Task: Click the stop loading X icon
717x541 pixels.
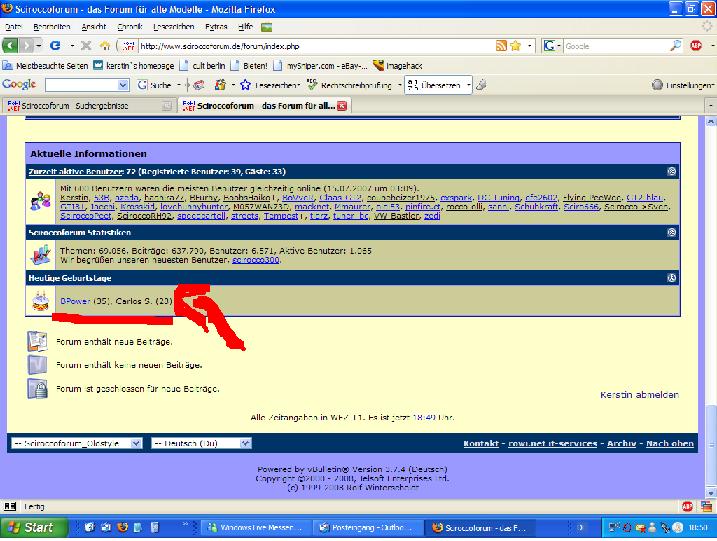Action: click(86, 46)
